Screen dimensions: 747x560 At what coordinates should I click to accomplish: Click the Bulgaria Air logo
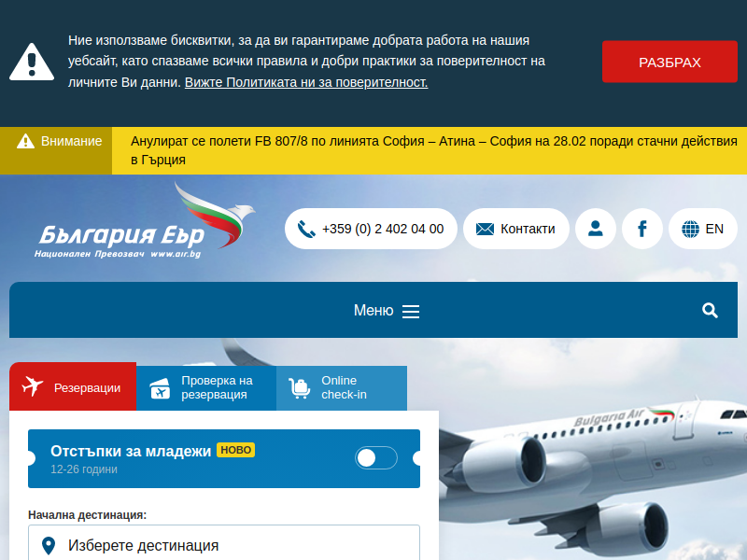pos(145,220)
